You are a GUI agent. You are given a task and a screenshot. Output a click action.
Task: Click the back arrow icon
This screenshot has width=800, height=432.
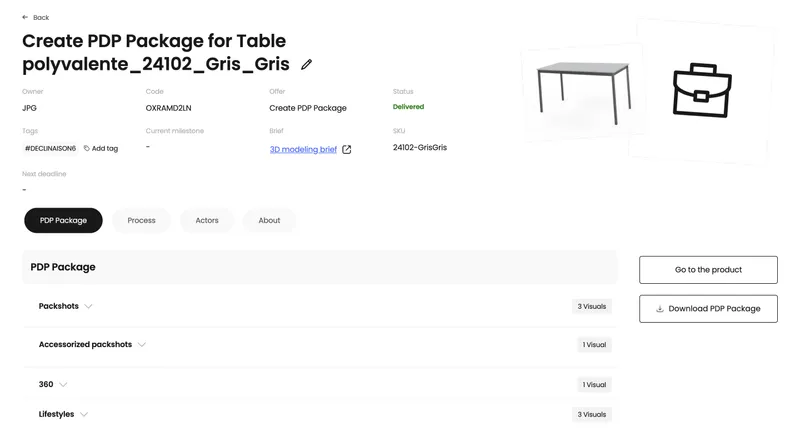(x=25, y=17)
